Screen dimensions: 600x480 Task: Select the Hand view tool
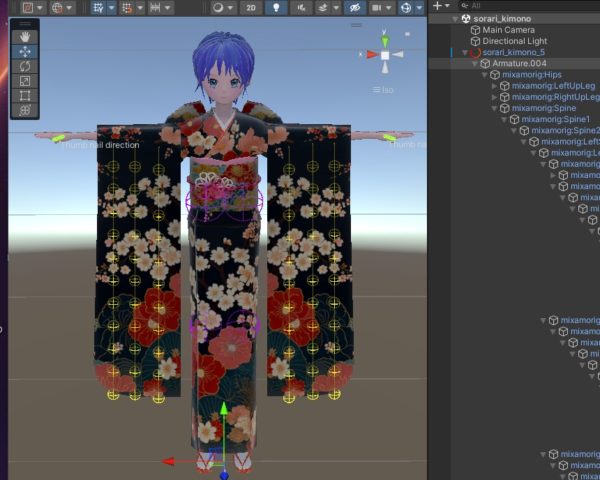[x=24, y=35]
